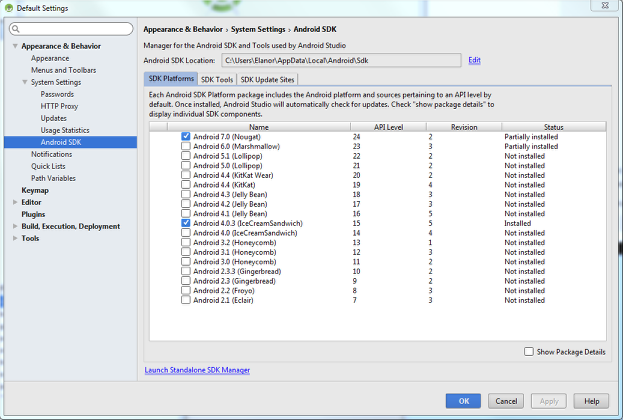Image resolution: width=623 pixels, height=420 pixels.
Task: Click the API Level column header
Action: (x=388, y=127)
